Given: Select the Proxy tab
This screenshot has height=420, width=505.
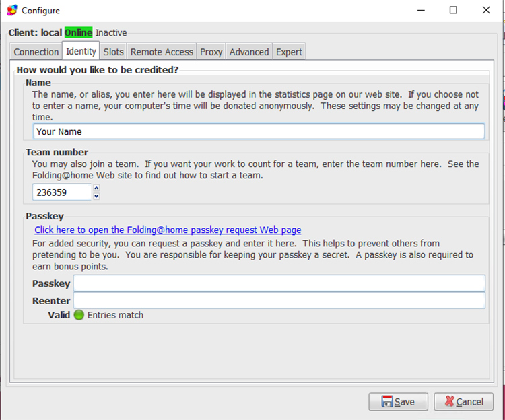Looking at the screenshot, I should [x=211, y=52].
